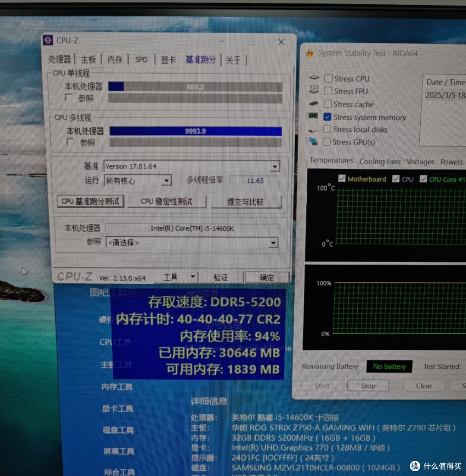Click the AIDA64 usage percentage graph

(x=400, y=308)
